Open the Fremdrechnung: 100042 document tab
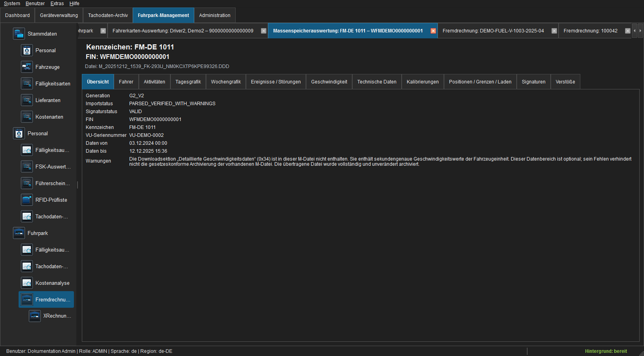Viewport: 644px width, 356px height. [x=590, y=31]
